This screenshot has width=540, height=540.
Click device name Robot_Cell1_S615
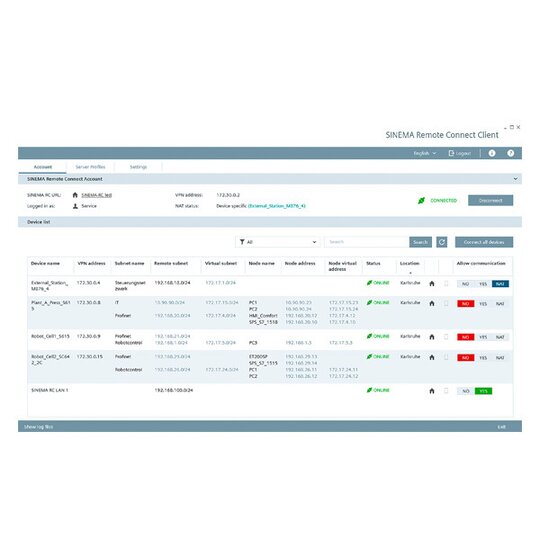pyautogui.click(x=50, y=336)
